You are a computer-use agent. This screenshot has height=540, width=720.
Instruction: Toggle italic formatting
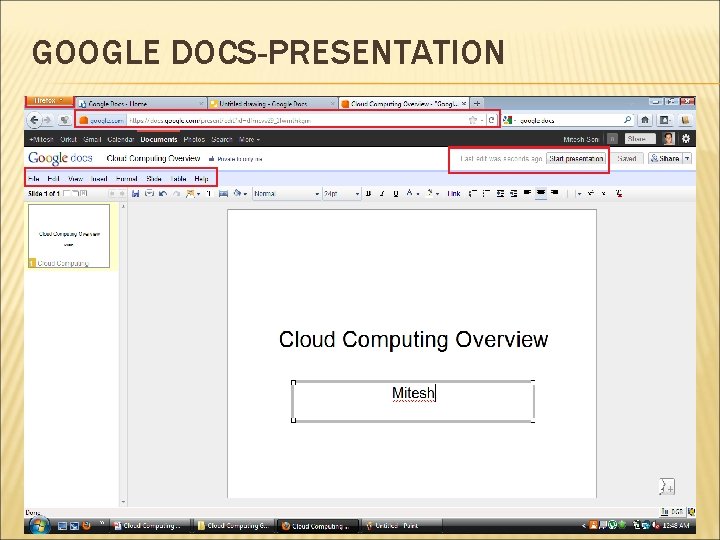point(382,194)
